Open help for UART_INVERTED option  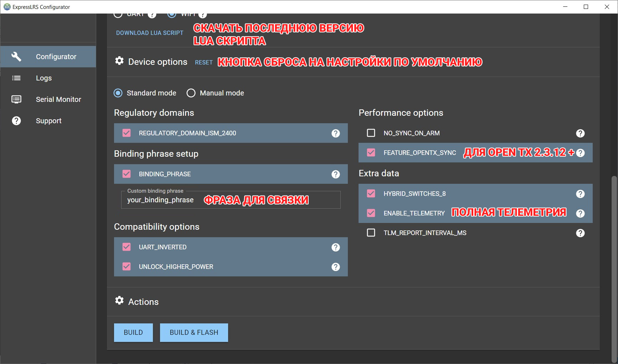[336, 247]
